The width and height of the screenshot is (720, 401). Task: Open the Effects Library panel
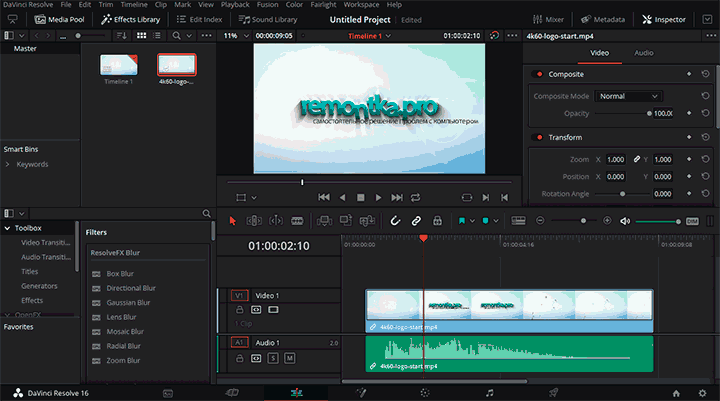click(130, 19)
